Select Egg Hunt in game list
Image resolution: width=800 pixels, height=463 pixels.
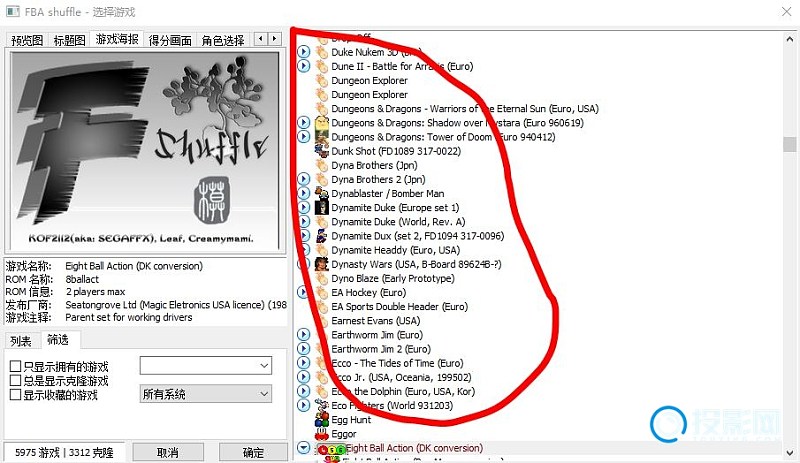351,420
